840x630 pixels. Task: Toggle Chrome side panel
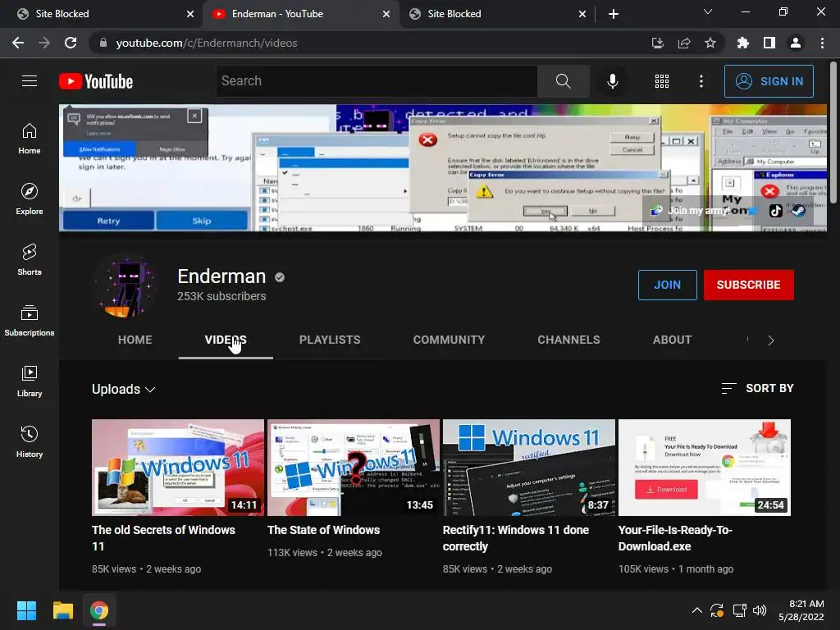(769, 43)
